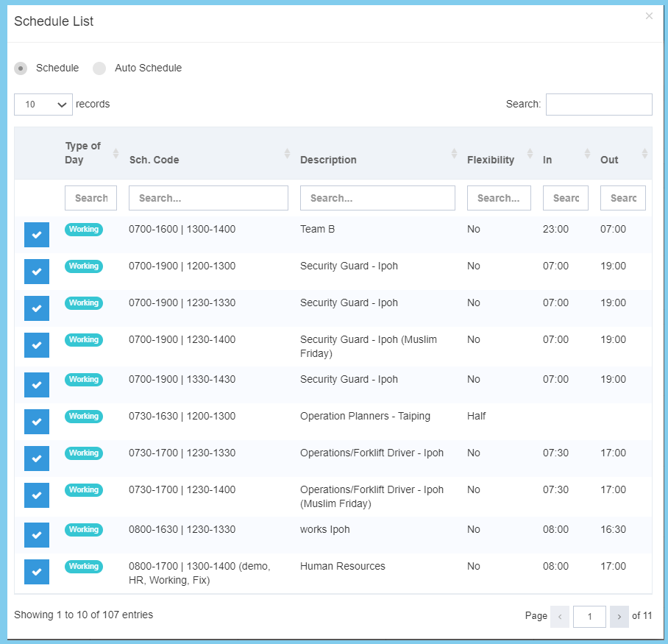Focus the Description column search filter
Image resolution: width=668 pixels, height=644 pixels.
coord(377,198)
